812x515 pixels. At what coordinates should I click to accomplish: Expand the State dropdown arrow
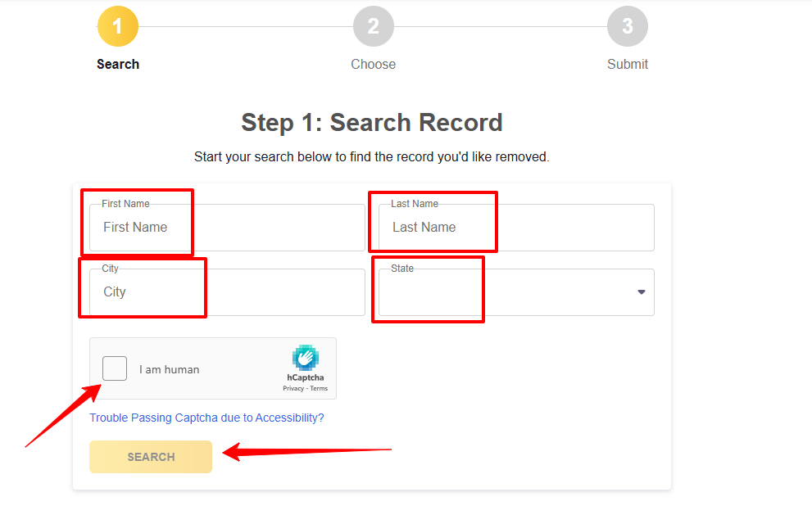click(642, 292)
